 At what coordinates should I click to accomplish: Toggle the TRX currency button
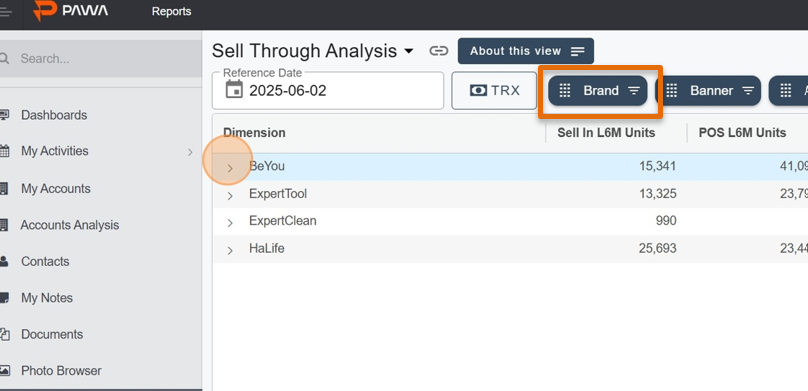[x=494, y=91]
